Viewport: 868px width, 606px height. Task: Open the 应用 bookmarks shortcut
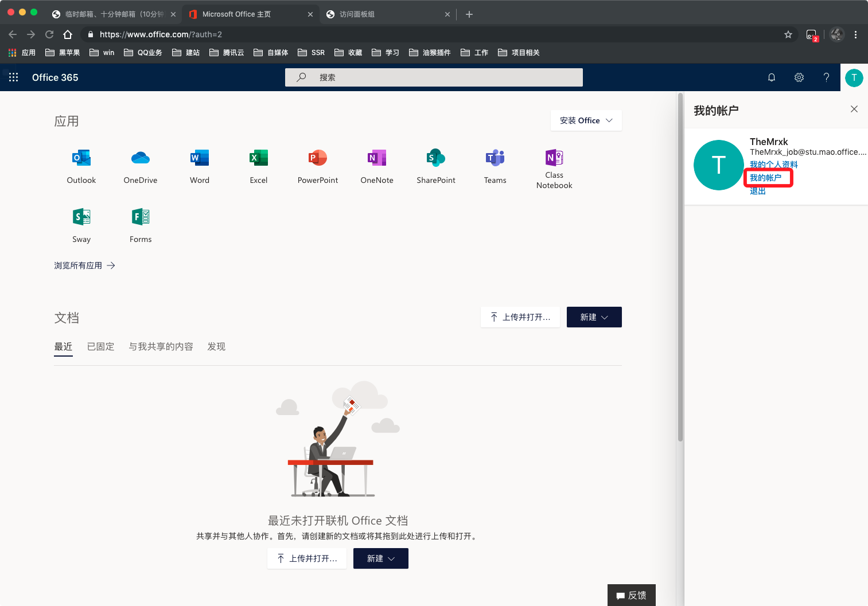(22, 53)
